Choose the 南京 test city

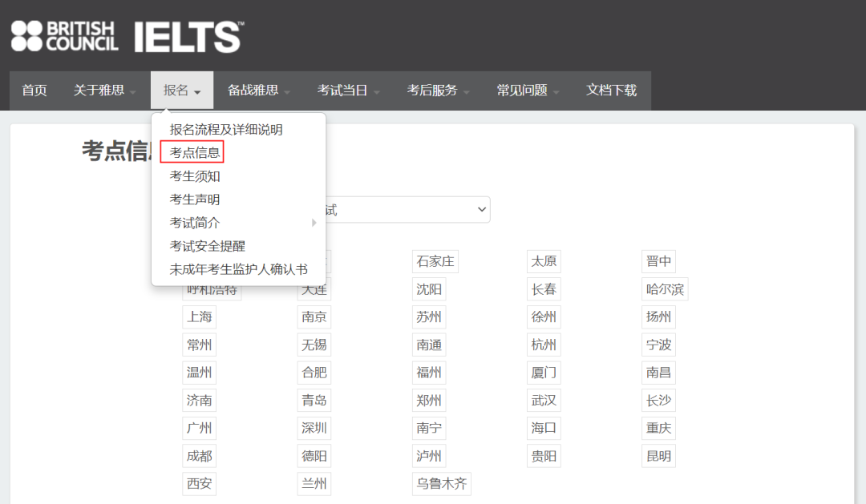tap(314, 317)
